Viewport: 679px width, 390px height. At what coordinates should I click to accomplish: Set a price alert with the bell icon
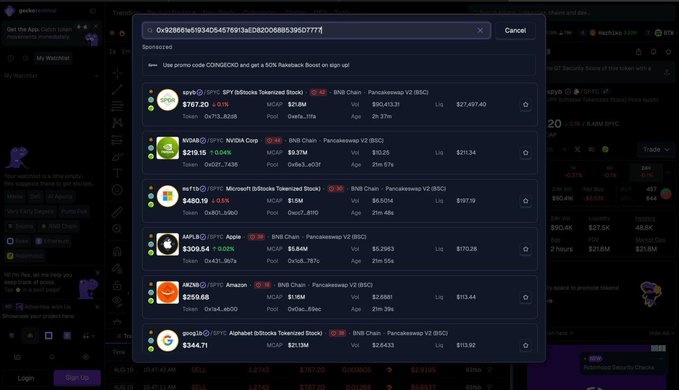(x=653, y=52)
